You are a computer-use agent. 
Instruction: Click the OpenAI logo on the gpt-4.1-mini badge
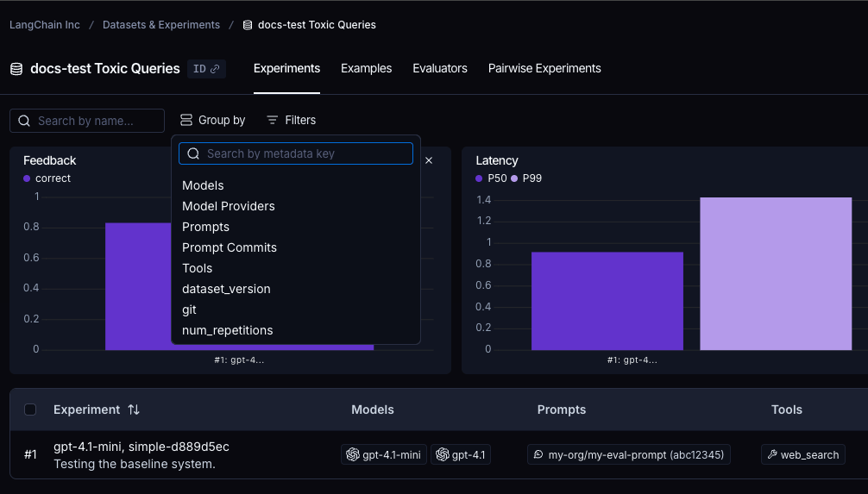[x=353, y=454]
